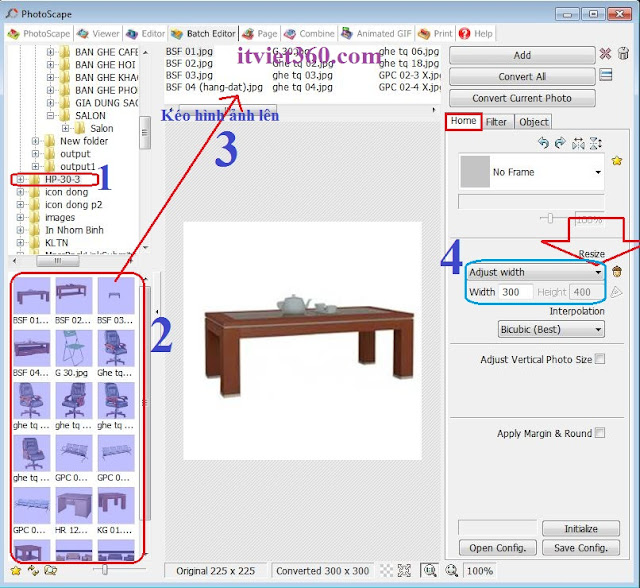Screen dimensions: 640x588
Task: Open the Print tab
Action: [x=436, y=34]
